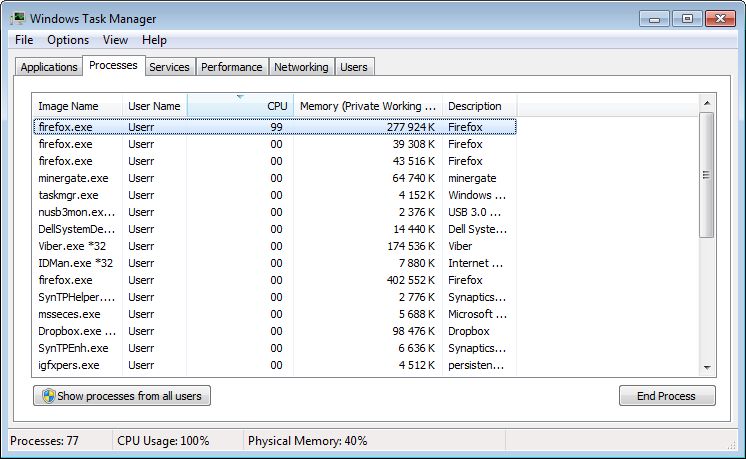The height and width of the screenshot is (459, 746).
Task: Select the Dropbox.exe process row
Action: [x=275, y=331]
